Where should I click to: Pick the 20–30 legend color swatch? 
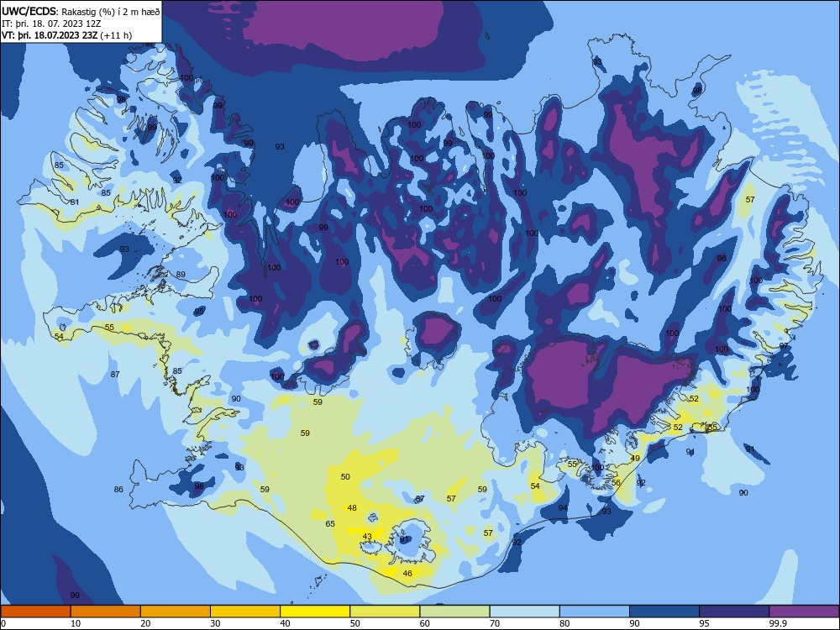[176, 612]
